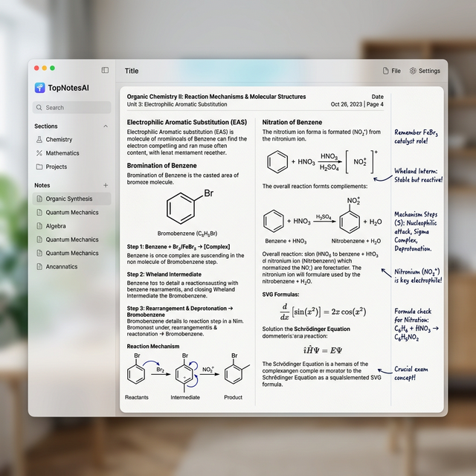
Task: Open the File menu
Action: [392, 71]
